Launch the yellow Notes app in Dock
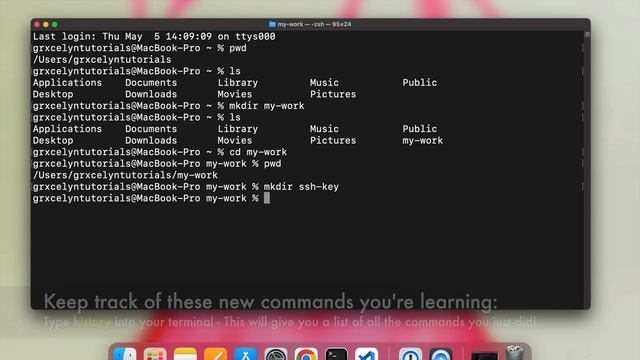Viewport: 640px width, 360px height. pos(185,354)
